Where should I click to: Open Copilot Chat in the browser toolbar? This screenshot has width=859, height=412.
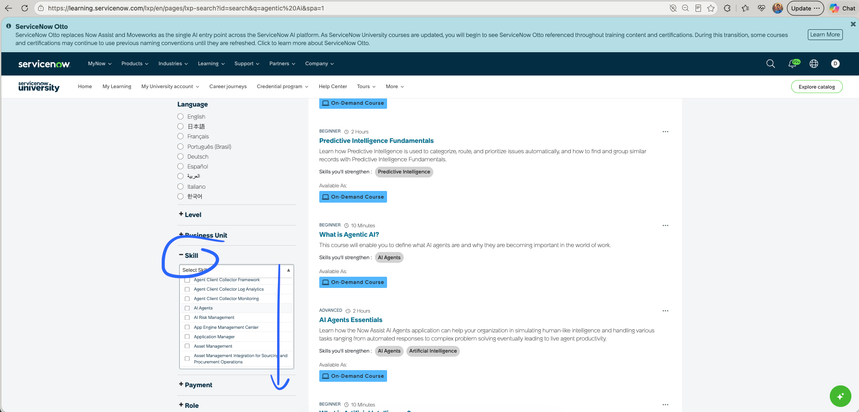tap(843, 8)
